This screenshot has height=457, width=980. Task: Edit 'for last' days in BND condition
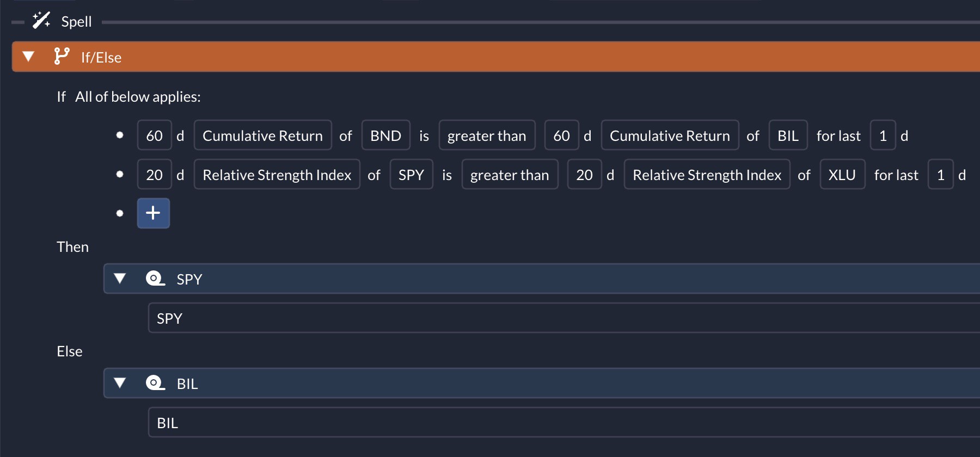(x=883, y=135)
